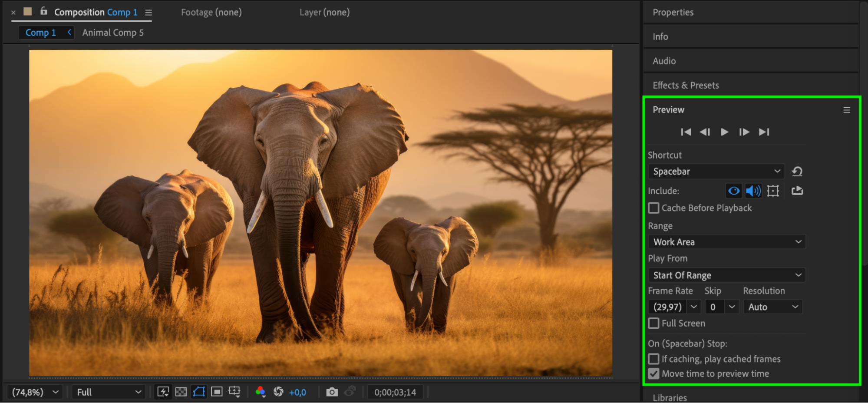The image size is (868, 403).
Task: Reset the preview shortcut settings
Action: coord(797,172)
